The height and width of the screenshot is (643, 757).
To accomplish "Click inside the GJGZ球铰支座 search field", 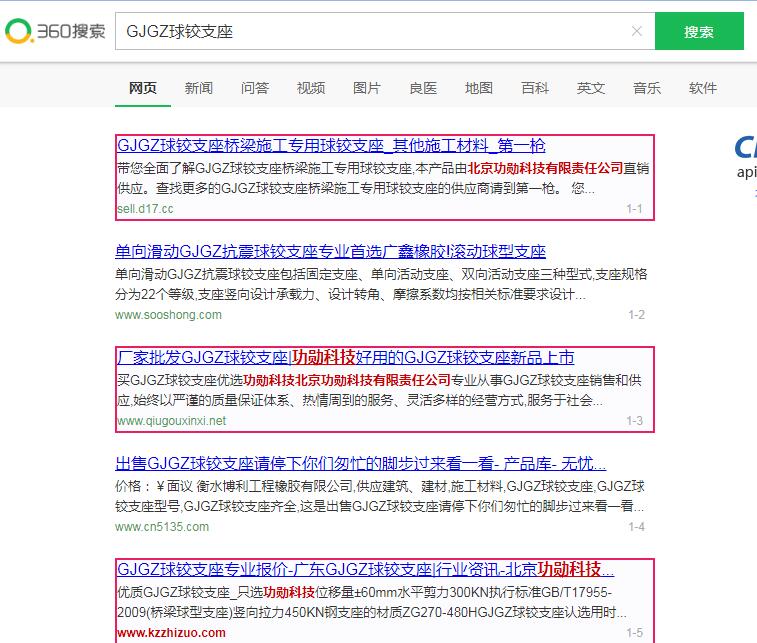I will [370, 31].
